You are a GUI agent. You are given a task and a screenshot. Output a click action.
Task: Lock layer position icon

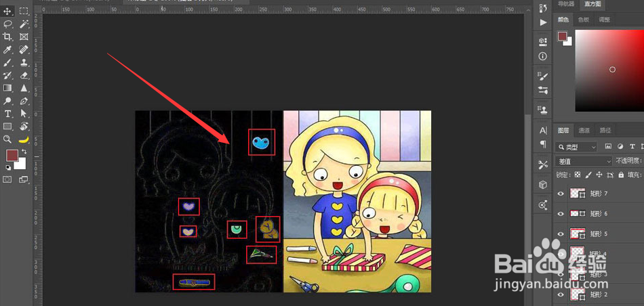(x=599, y=175)
